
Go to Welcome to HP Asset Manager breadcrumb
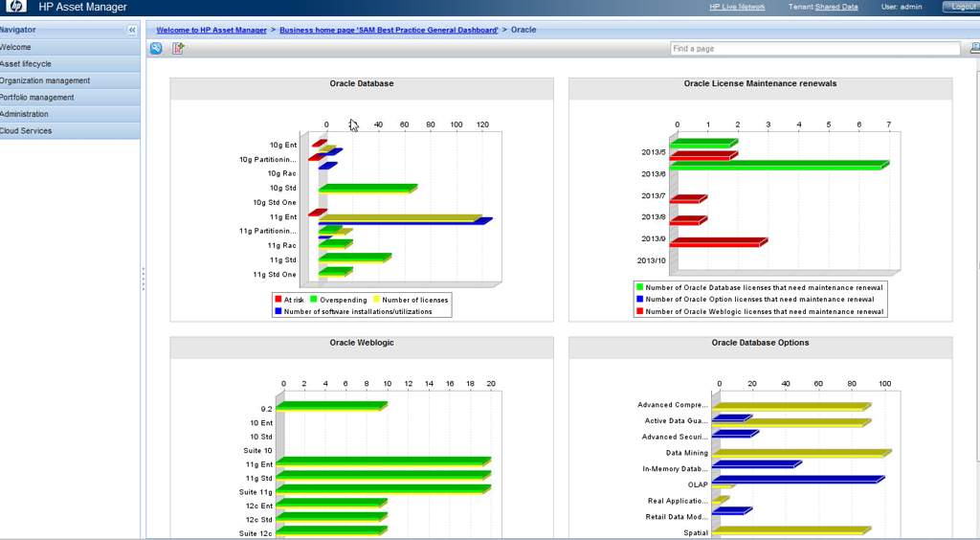[212, 30]
